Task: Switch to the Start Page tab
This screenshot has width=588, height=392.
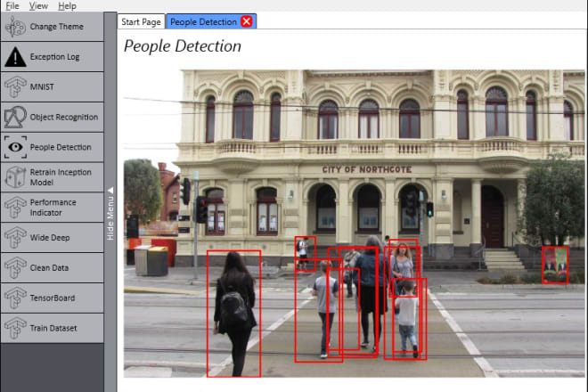Action: click(x=141, y=20)
